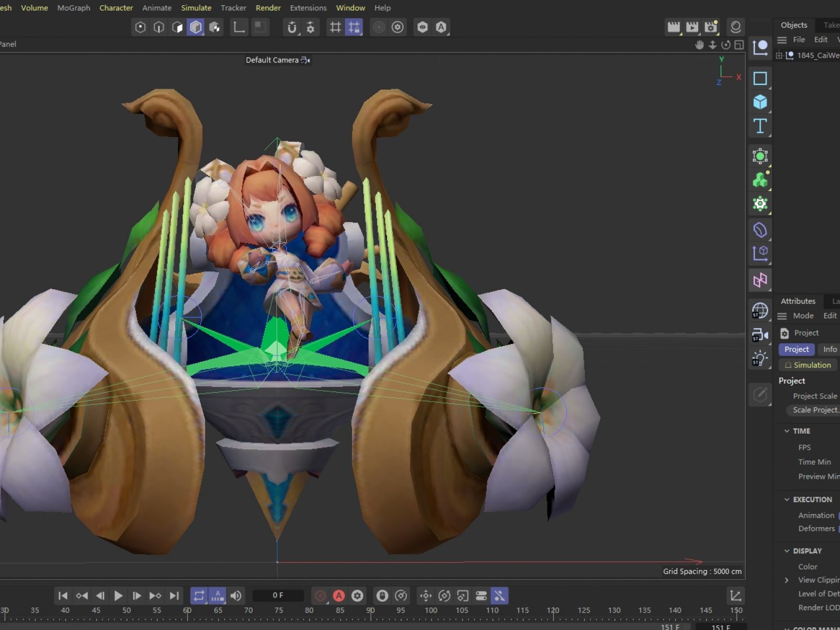The height and width of the screenshot is (630, 840).
Task: Click the Info tab button
Action: [830, 350]
